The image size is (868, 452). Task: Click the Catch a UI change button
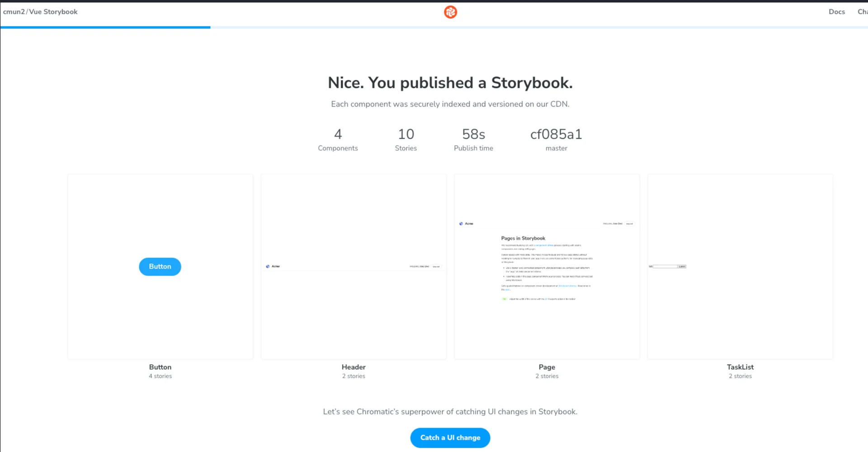click(x=450, y=438)
